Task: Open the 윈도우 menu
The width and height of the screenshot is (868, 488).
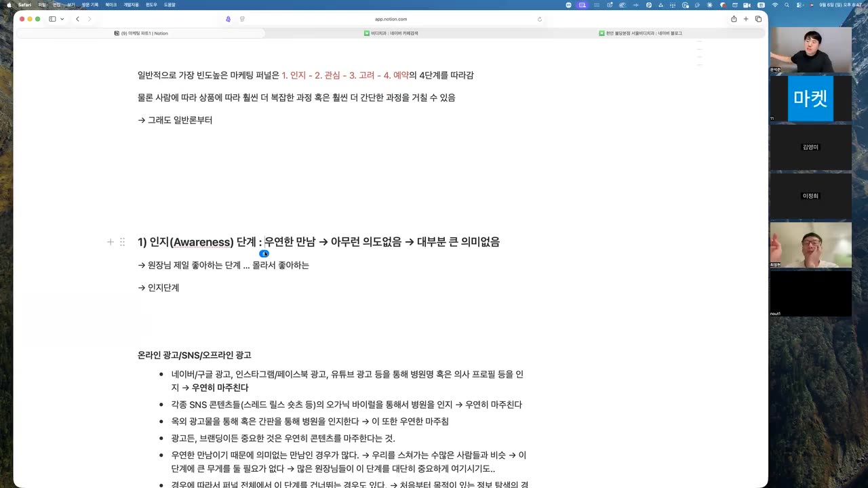Action: point(151,4)
